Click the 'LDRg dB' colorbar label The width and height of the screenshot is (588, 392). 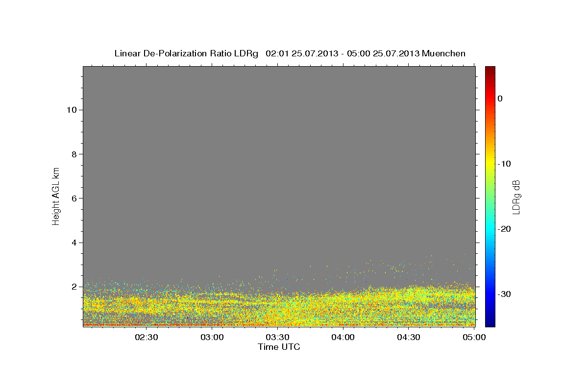(516, 196)
